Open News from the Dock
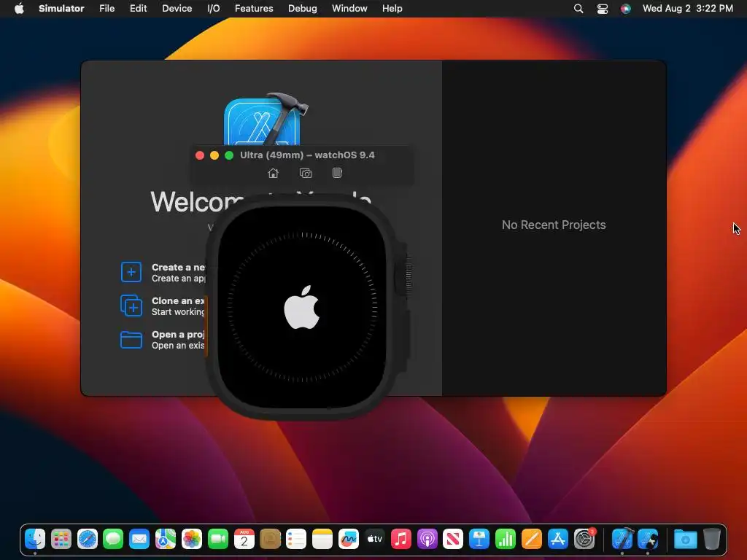Screen dimensions: 747x560 tap(452, 539)
